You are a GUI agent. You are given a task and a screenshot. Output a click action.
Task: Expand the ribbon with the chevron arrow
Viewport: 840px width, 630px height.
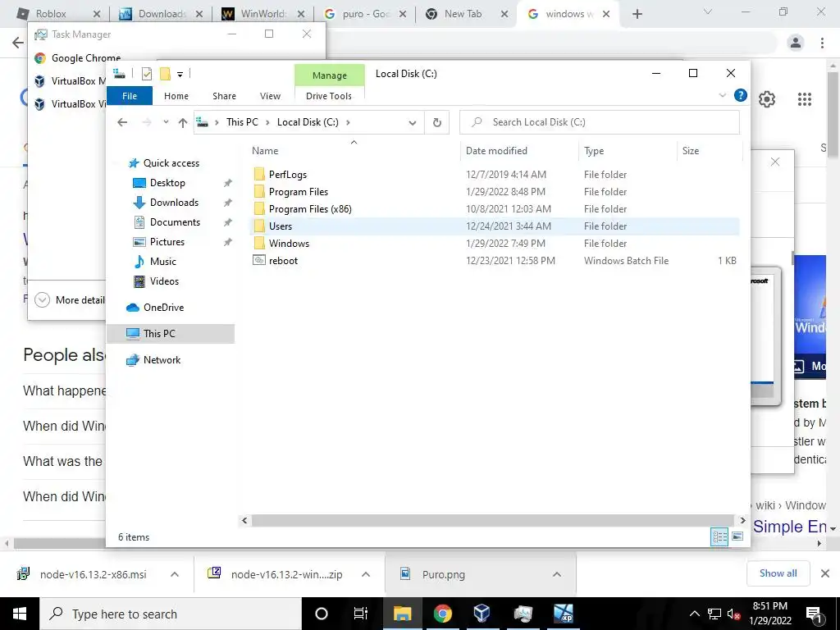pyautogui.click(x=722, y=95)
